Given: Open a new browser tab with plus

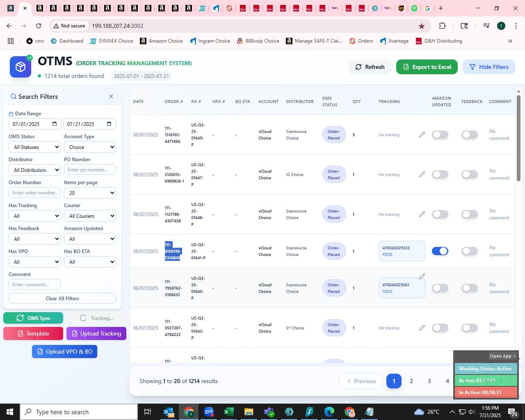Looking at the screenshot, I should click(441, 8).
